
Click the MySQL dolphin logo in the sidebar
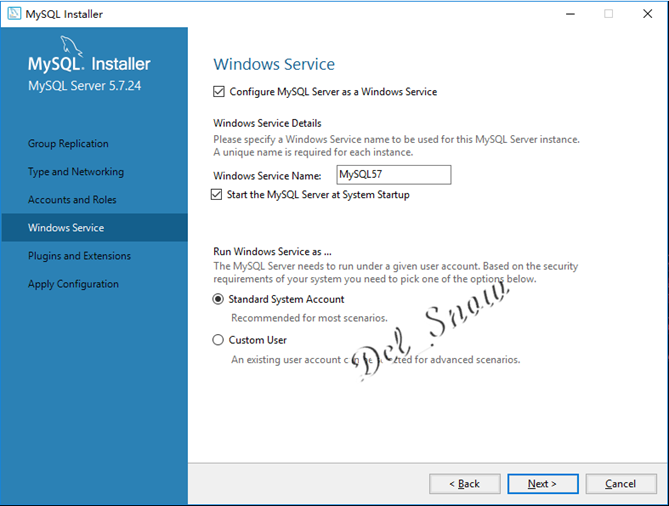click(71, 46)
